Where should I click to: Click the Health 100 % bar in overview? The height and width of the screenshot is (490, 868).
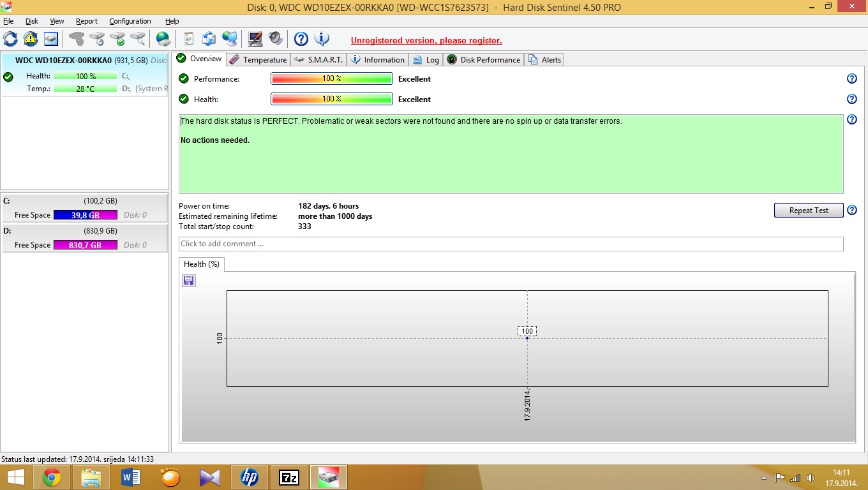pos(332,99)
